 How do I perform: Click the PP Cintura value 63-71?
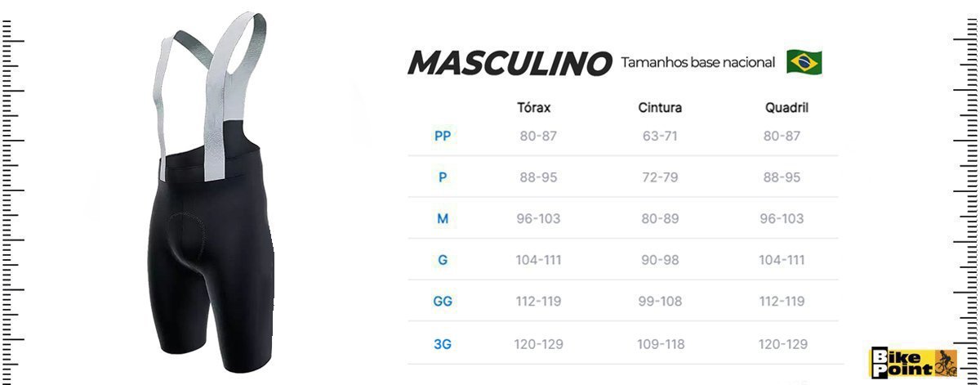coord(660,136)
